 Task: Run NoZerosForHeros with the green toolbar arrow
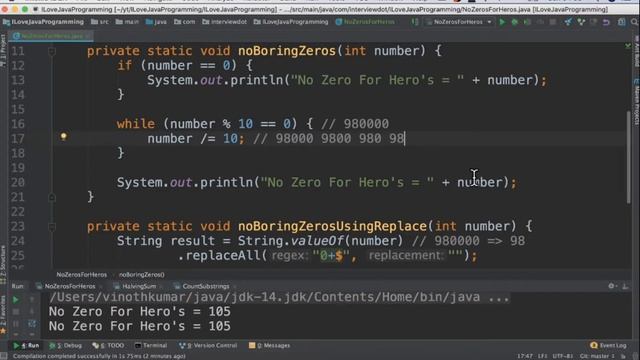pyautogui.click(x=502, y=22)
